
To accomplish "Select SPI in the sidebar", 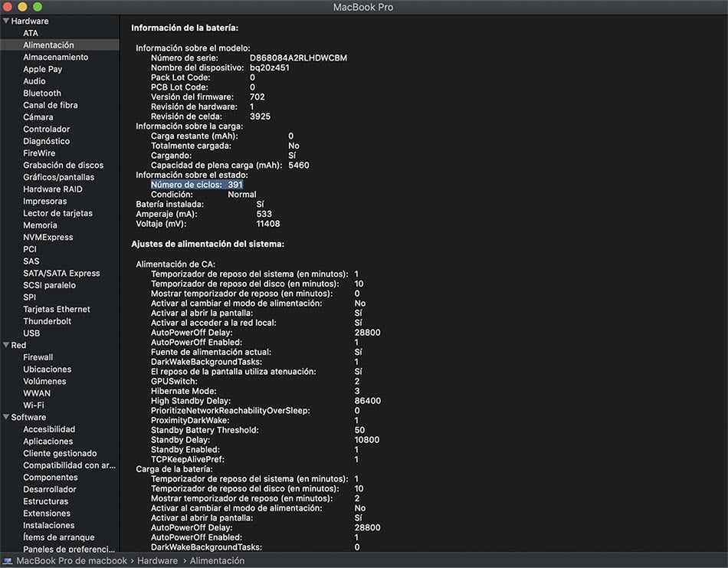I will tap(29, 297).
